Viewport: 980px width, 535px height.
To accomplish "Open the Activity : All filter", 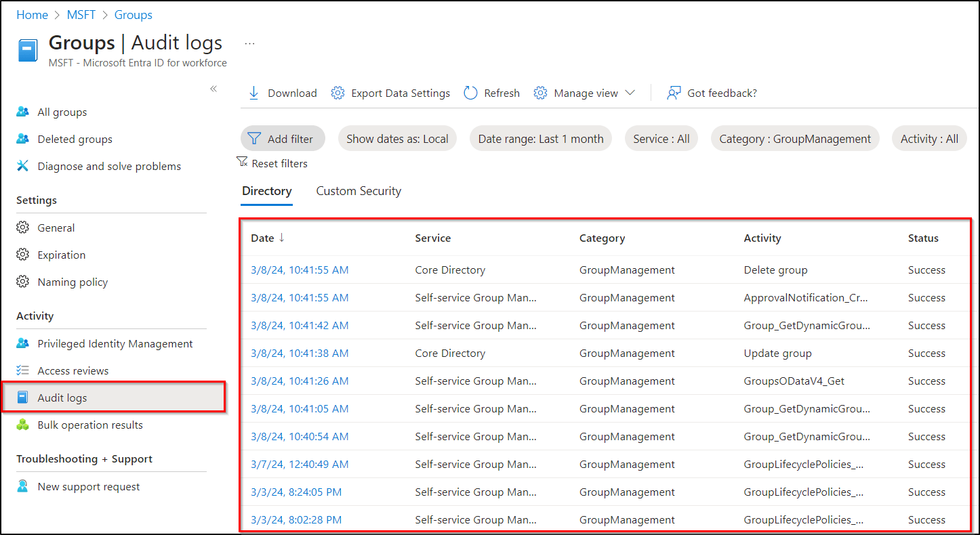I will 929,139.
